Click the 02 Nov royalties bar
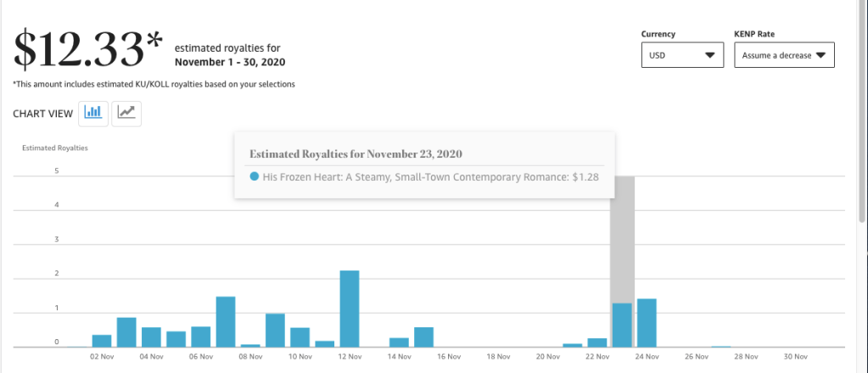Screen dimensions: 868x373 (x=102, y=341)
